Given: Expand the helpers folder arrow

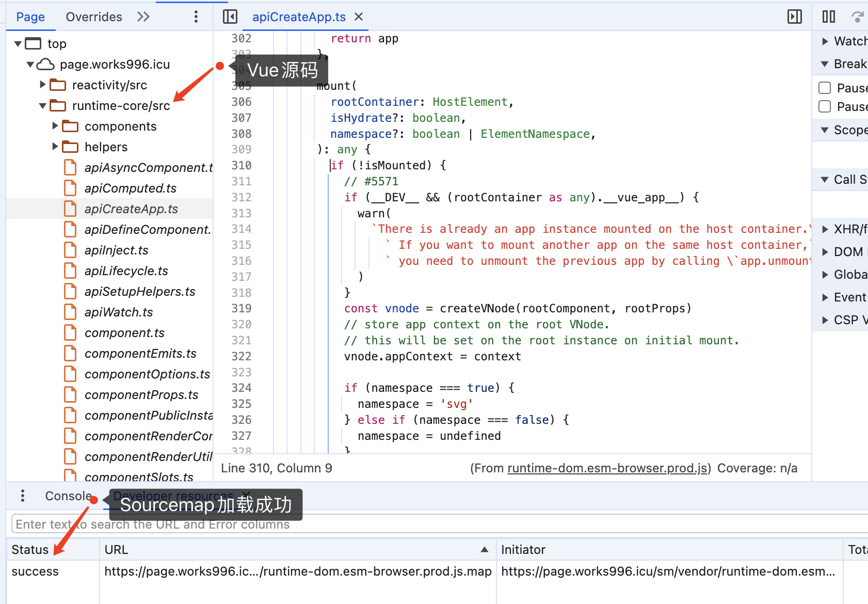Looking at the screenshot, I should pyautogui.click(x=55, y=146).
